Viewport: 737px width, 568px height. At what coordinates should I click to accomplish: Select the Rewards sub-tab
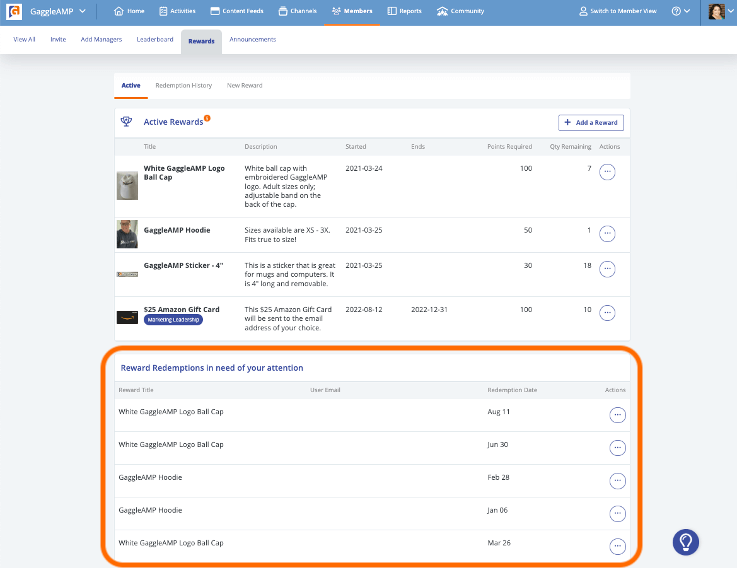(x=202, y=41)
